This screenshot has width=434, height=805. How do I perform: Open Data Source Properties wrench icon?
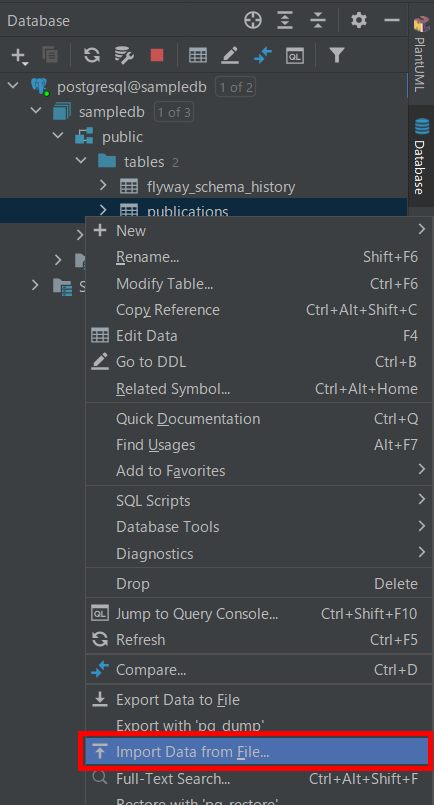coord(124,55)
